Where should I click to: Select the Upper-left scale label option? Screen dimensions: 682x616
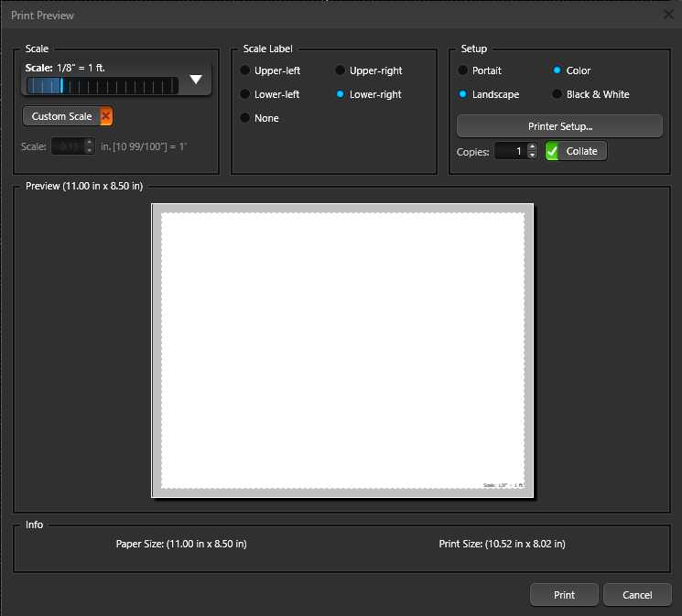click(x=245, y=70)
